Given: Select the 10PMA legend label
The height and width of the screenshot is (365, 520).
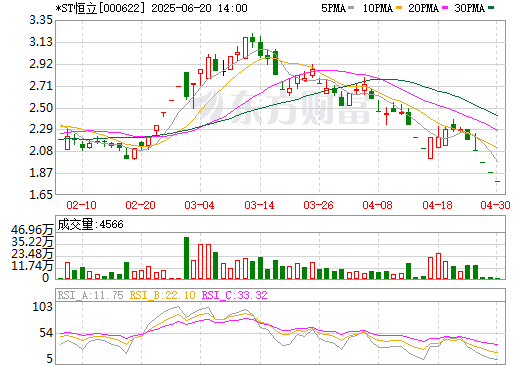Looking at the screenshot, I should click(x=377, y=8).
